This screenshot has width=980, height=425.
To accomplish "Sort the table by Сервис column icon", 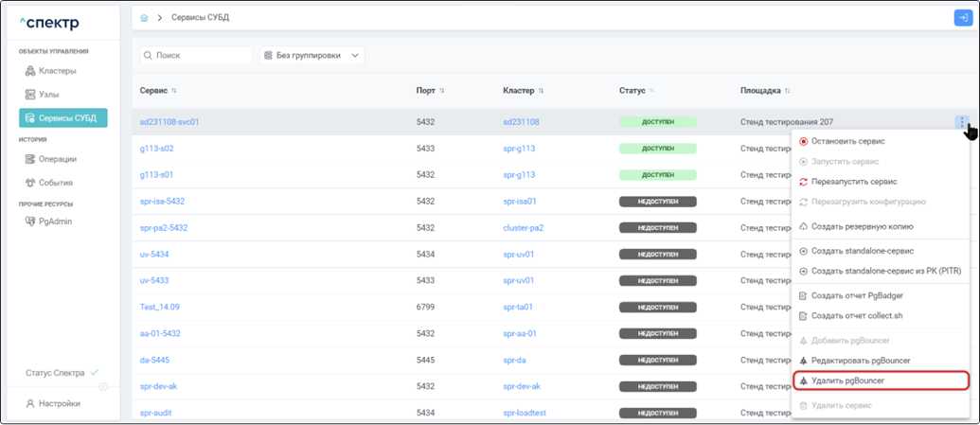I will pos(174,91).
